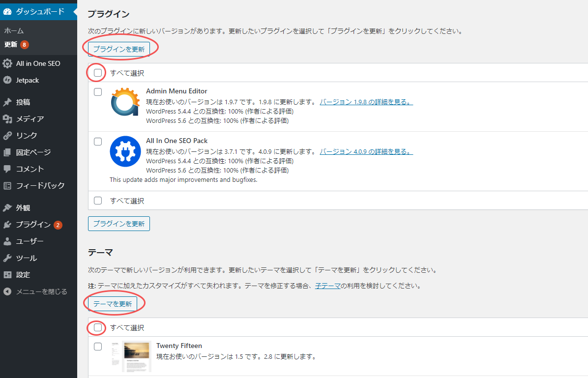This screenshot has height=378, width=588.
Task: Open バージョン 4.0.9 の詳細を見る link
Action: (x=366, y=151)
